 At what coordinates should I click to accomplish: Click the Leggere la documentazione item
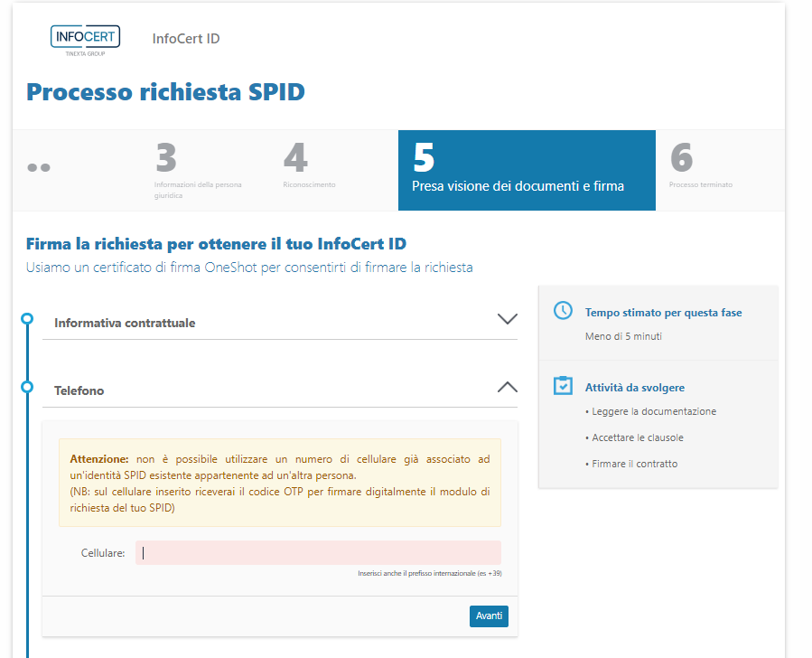653,411
